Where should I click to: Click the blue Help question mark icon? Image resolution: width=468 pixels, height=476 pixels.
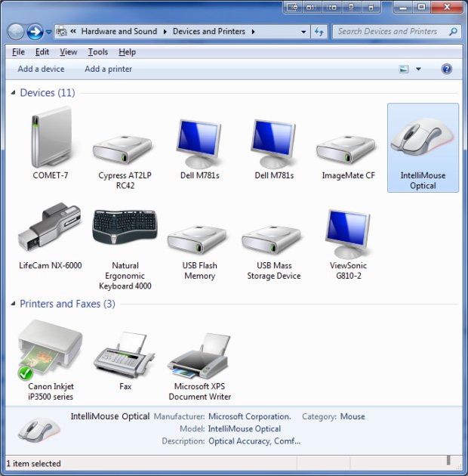[x=446, y=69]
